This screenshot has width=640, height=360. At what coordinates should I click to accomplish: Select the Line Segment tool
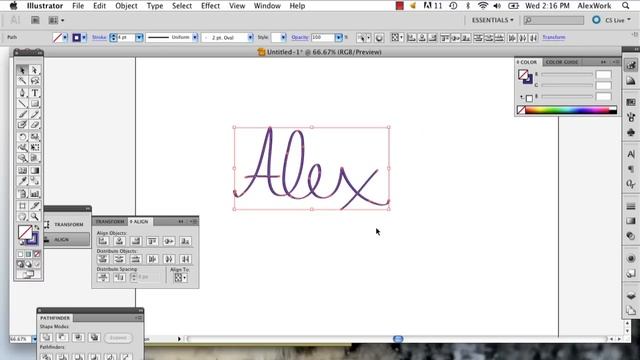22,104
